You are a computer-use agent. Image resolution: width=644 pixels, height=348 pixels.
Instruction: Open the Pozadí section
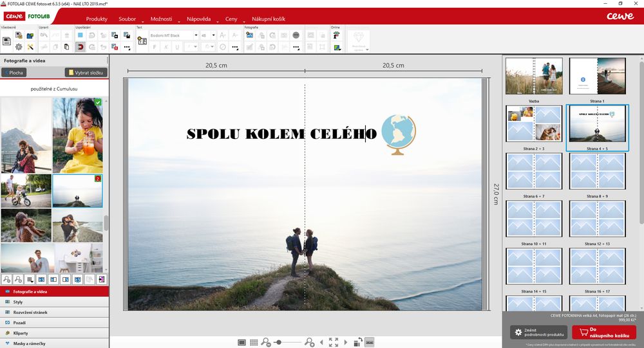point(54,322)
